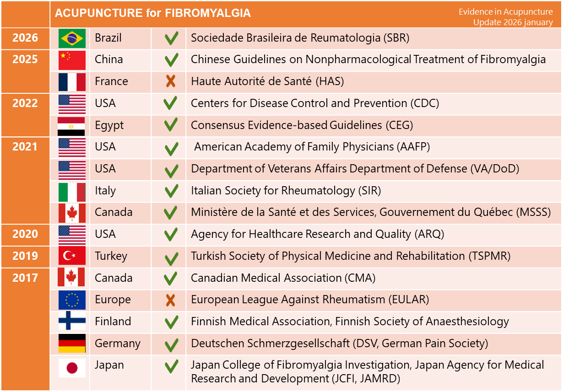Click the 2026 year cell
This screenshot has height=392, width=563.
coord(25,38)
